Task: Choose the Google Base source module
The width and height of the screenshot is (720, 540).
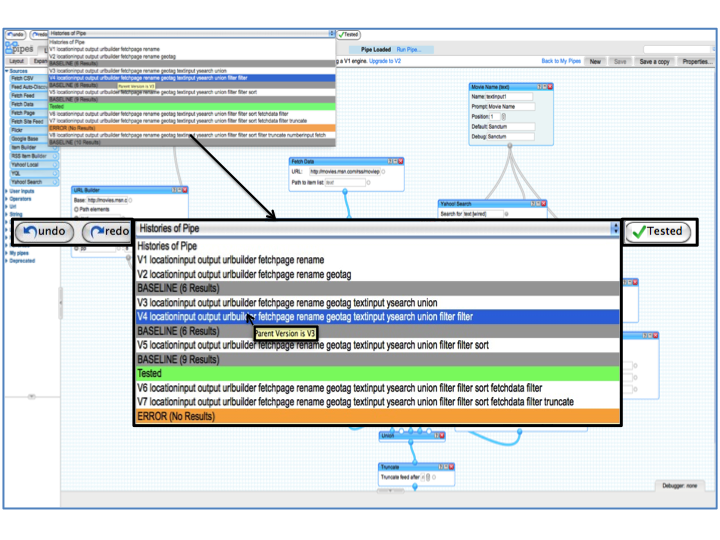Action: 28,139
